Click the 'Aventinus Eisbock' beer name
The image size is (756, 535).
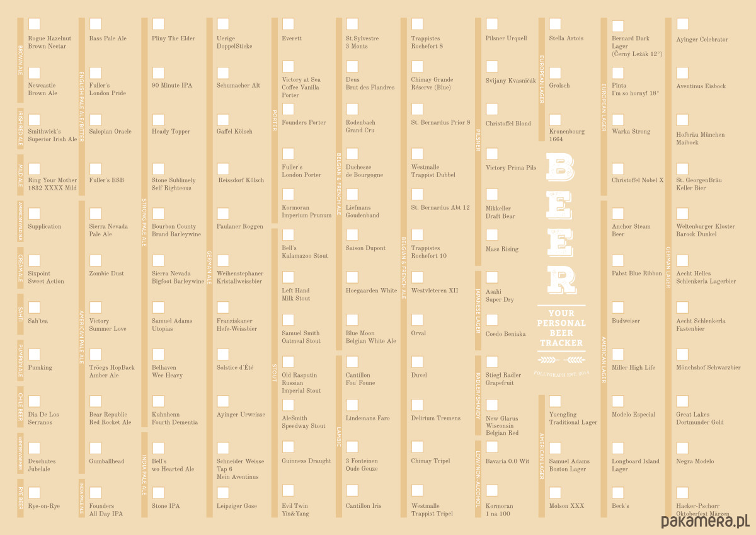pos(701,86)
